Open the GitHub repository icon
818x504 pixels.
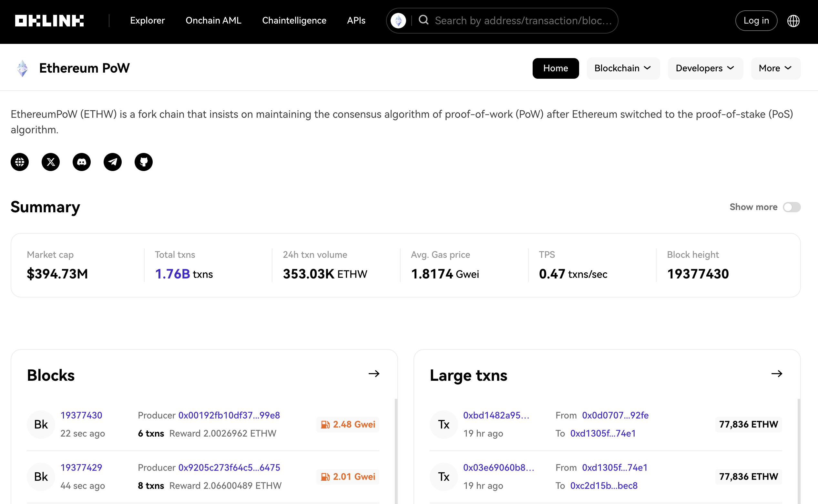click(144, 162)
